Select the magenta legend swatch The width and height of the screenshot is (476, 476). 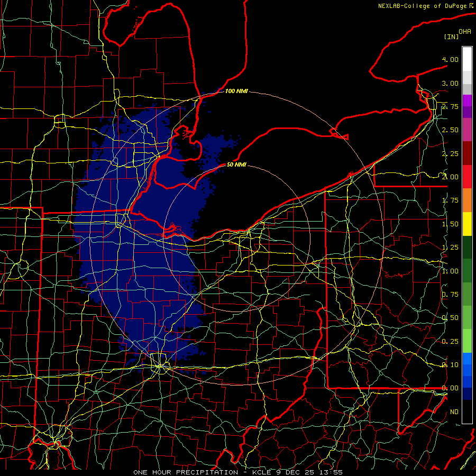(x=467, y=100)
